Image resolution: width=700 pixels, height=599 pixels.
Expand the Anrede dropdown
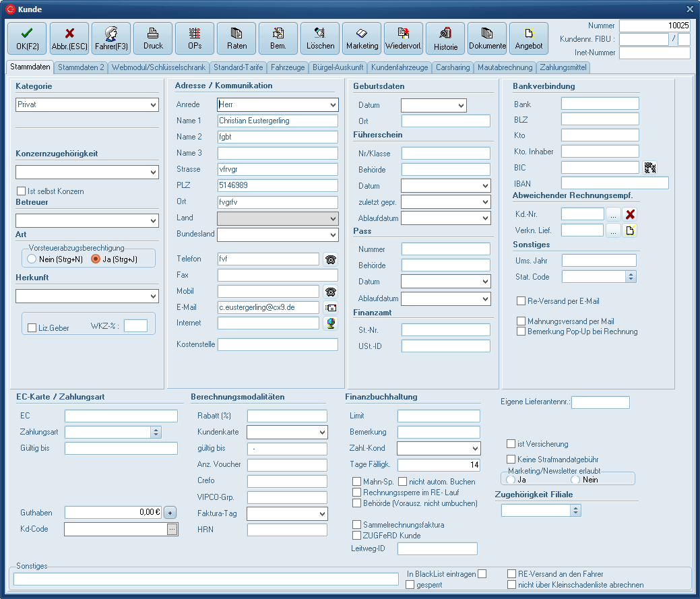click(333, 105)
